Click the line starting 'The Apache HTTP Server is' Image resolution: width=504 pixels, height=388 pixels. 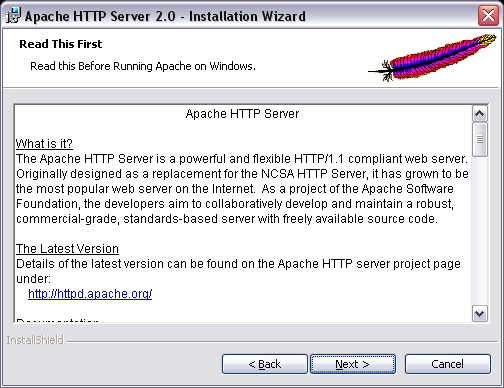pos(242,159)
